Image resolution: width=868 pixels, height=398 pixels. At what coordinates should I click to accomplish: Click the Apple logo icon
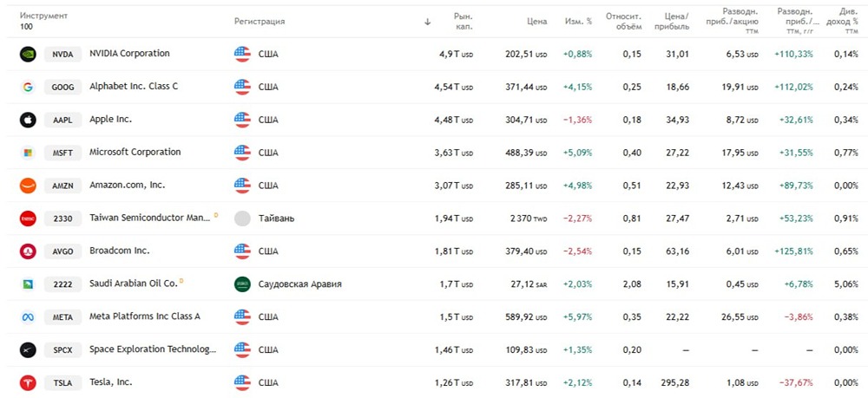pos(28,120)
